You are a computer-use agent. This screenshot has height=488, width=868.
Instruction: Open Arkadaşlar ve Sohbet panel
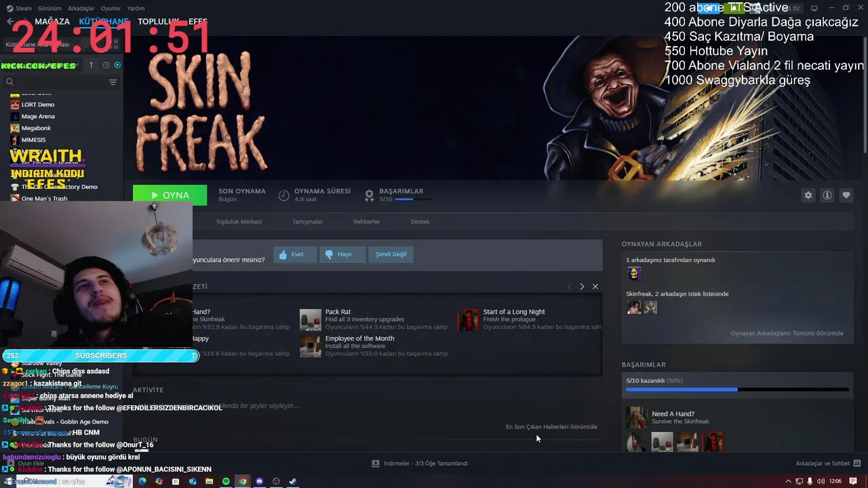click(828, 464)
